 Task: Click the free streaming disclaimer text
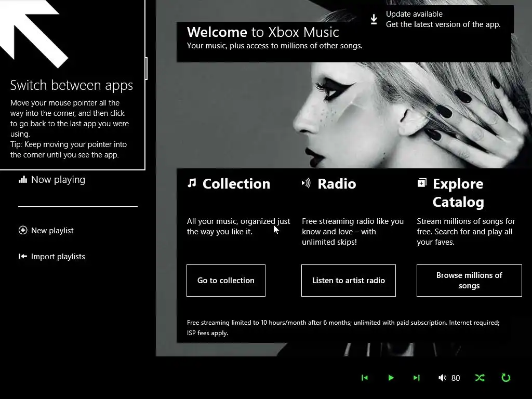click(x=343, y=328)
